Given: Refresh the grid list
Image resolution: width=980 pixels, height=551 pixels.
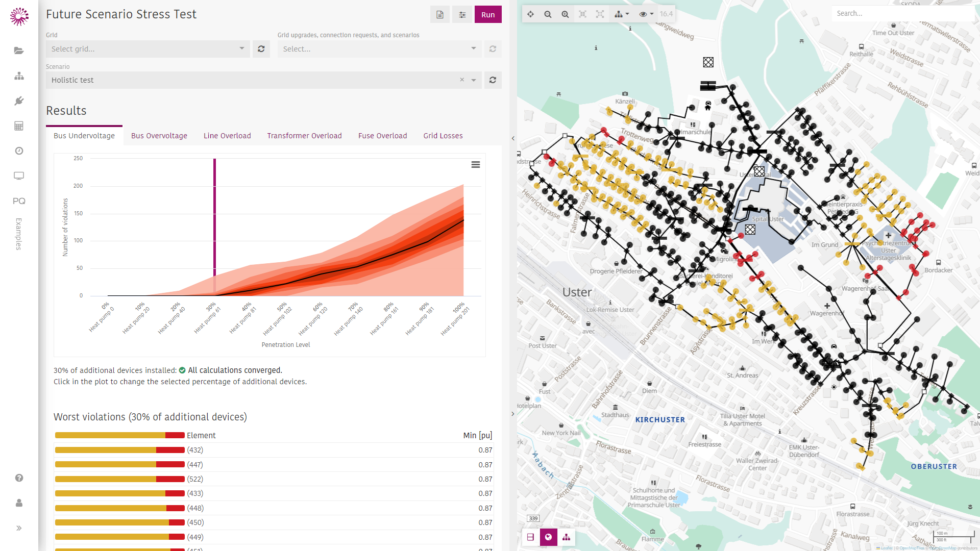Looking at the screenshot, I should (261, 49).
